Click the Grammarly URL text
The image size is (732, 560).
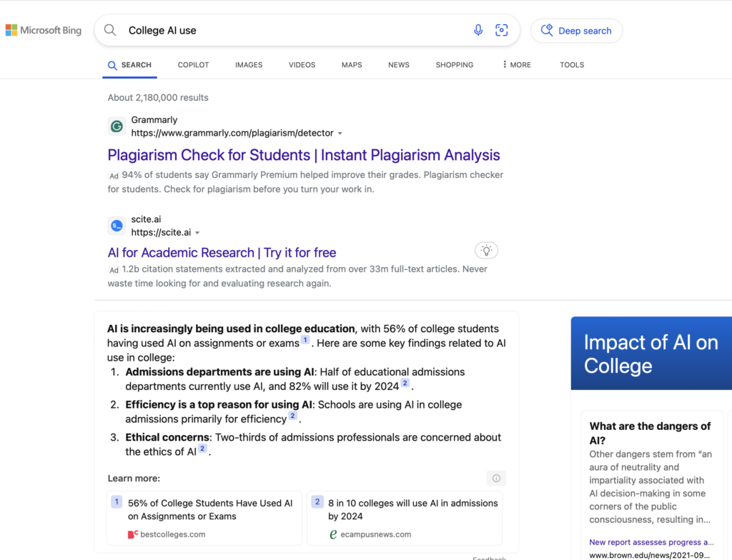pos(232,133)
